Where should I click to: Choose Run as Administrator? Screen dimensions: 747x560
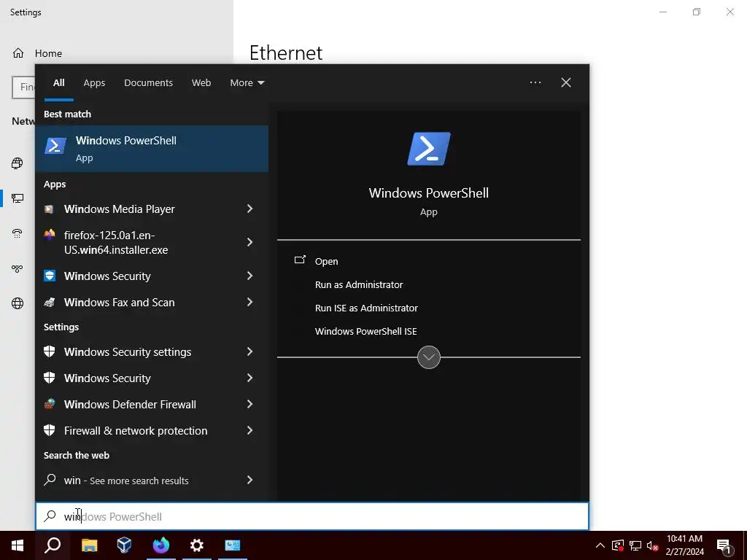point(359,285)
